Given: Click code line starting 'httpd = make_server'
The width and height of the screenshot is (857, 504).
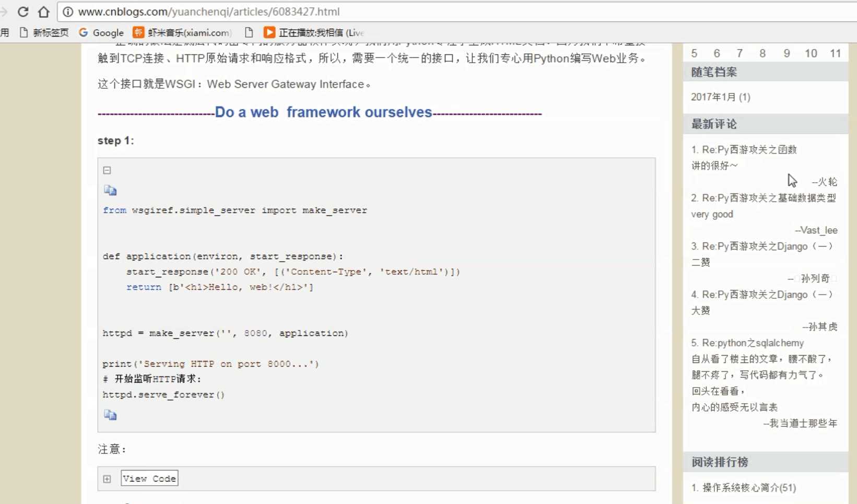Looking at the screenshot, I should click(x=225, y=333).
